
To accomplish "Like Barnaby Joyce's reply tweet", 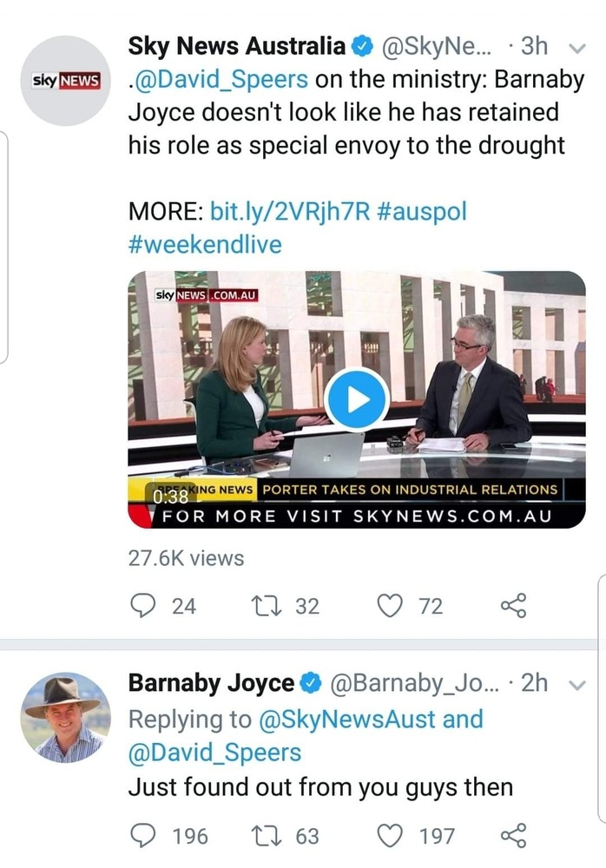I will [392, 836].
